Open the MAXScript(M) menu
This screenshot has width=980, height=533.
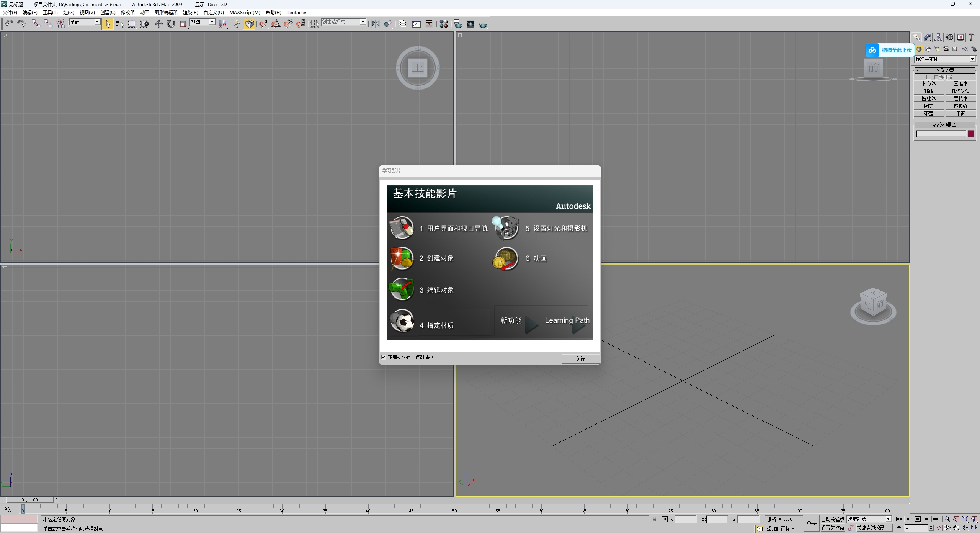click(x=244, y=12)
